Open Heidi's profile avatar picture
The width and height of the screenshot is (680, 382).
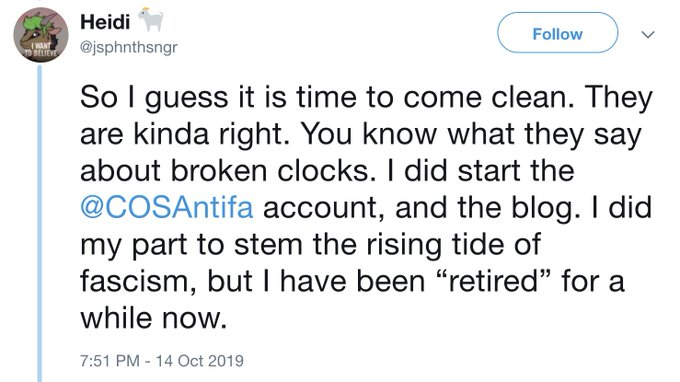click(41, 35)
